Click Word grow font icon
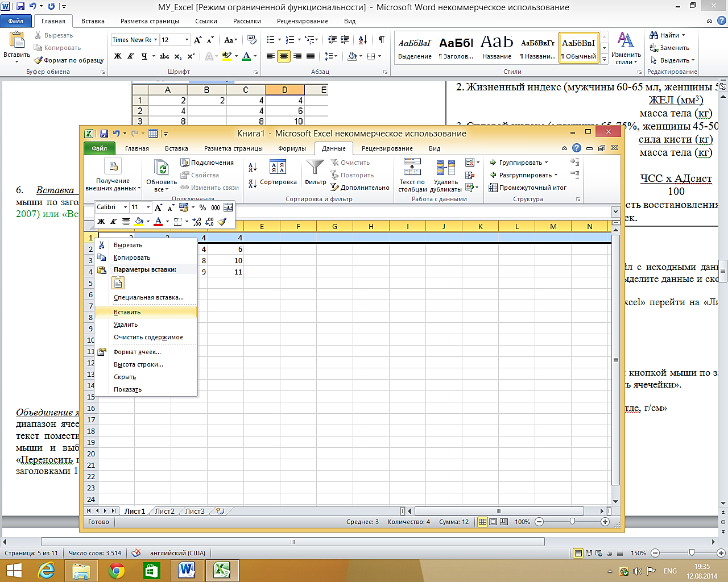Image resolution: width=728 pixels, height=582 pixels. [x=197, y=40]
